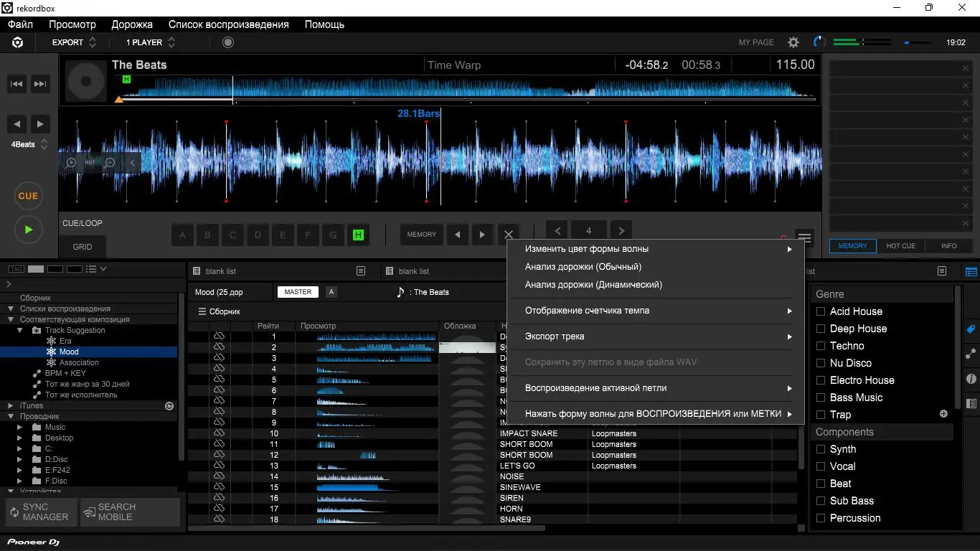The width and height of the screenshot is (980, 551).
Task: Click the record circle icon in toolbar
Action: pyautogui.click(x=228, y=42)
